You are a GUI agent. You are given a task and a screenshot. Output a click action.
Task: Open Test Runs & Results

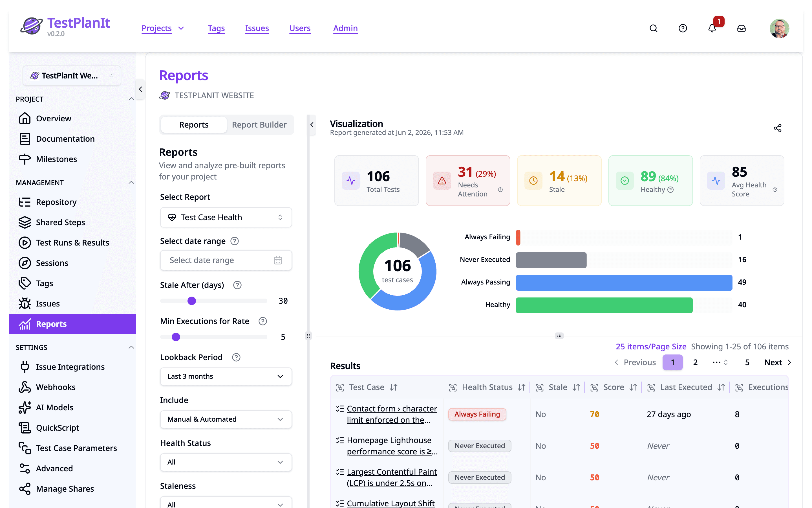(72, 243)
